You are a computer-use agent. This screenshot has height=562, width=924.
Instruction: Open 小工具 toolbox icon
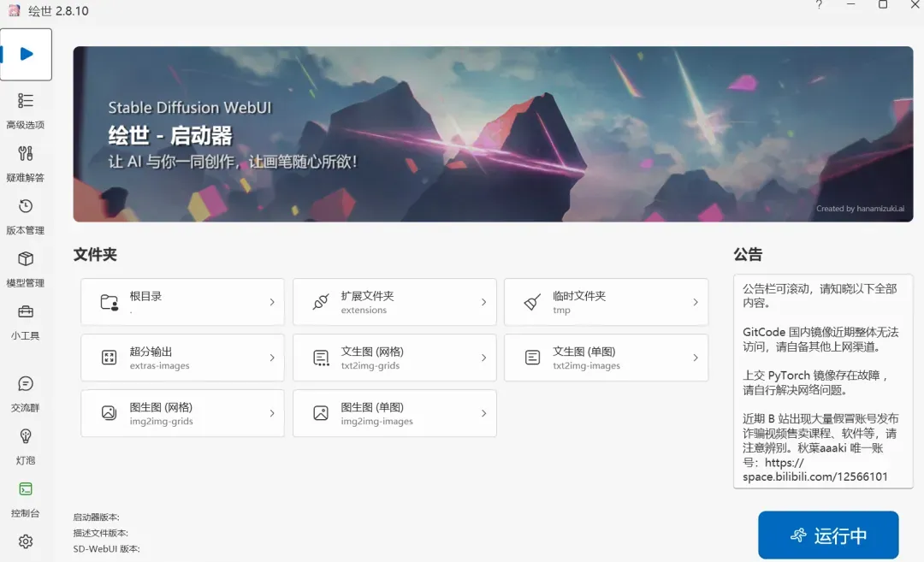tap(26, 311)
